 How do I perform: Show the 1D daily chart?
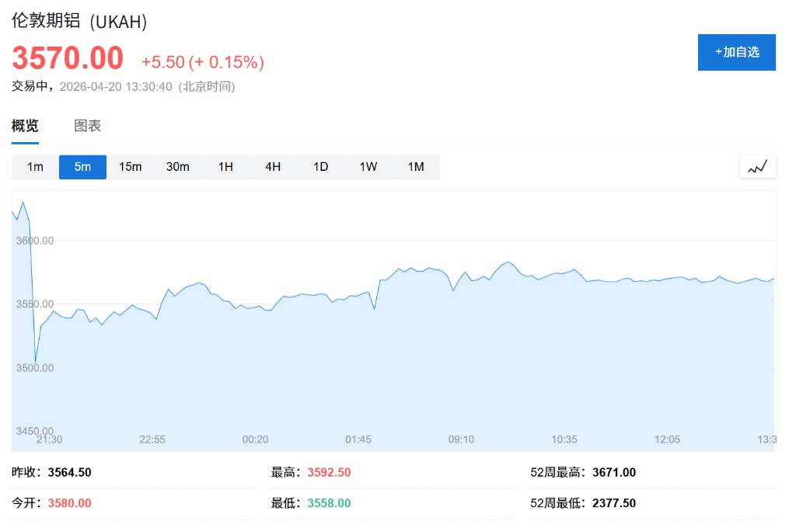click(x=320, y=167)
